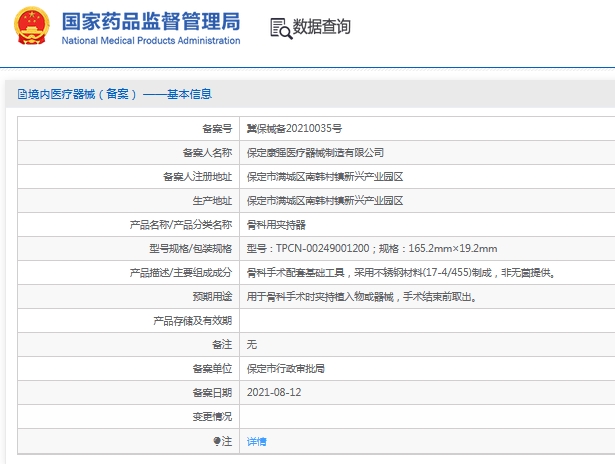Select the 产品存储及有效期 label
The image size is (615, 464).
click(193, 321)
